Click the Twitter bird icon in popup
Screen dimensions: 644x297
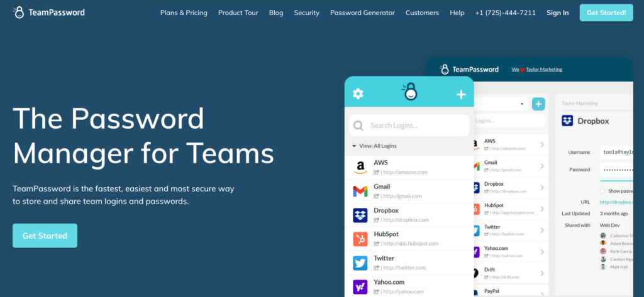[360, 263]
